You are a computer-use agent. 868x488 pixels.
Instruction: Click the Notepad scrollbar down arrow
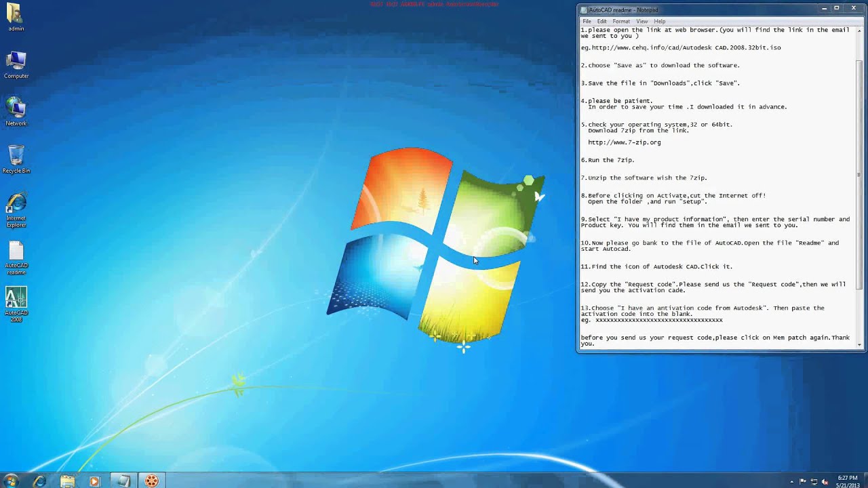pos(860,345)
